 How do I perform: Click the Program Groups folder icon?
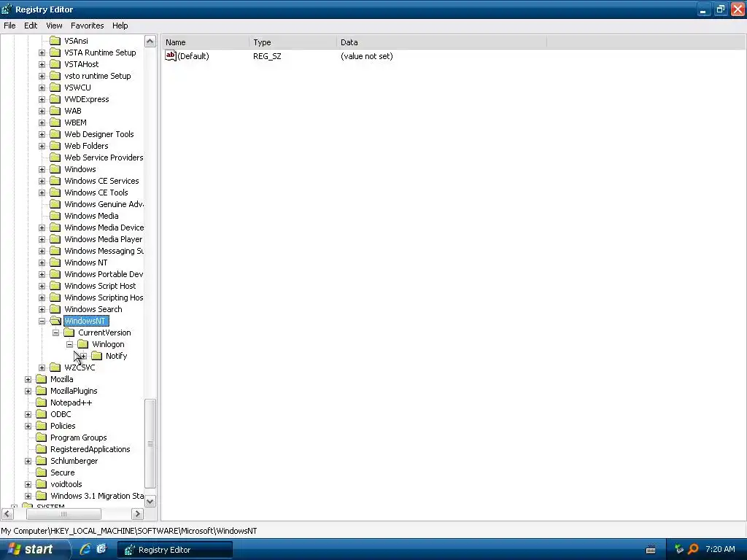coord(42,437)
